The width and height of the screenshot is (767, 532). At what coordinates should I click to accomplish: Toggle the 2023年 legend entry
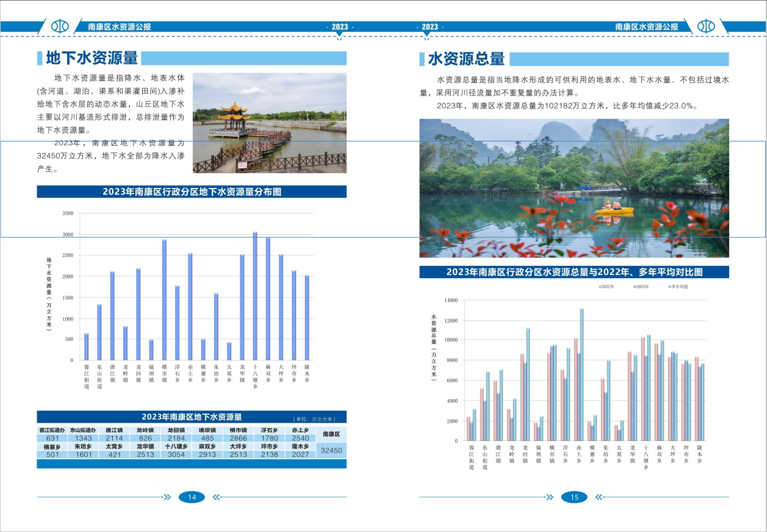(640, 286)
